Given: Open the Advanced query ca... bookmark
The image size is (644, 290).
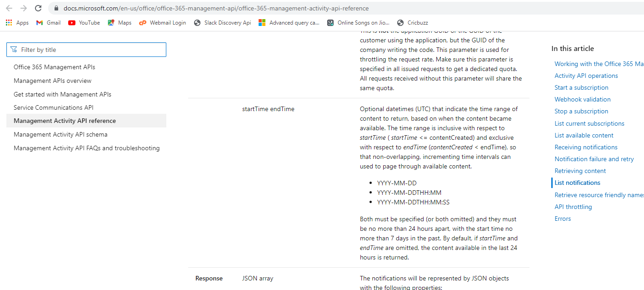Looking at the screenshot, I should 289,22.
